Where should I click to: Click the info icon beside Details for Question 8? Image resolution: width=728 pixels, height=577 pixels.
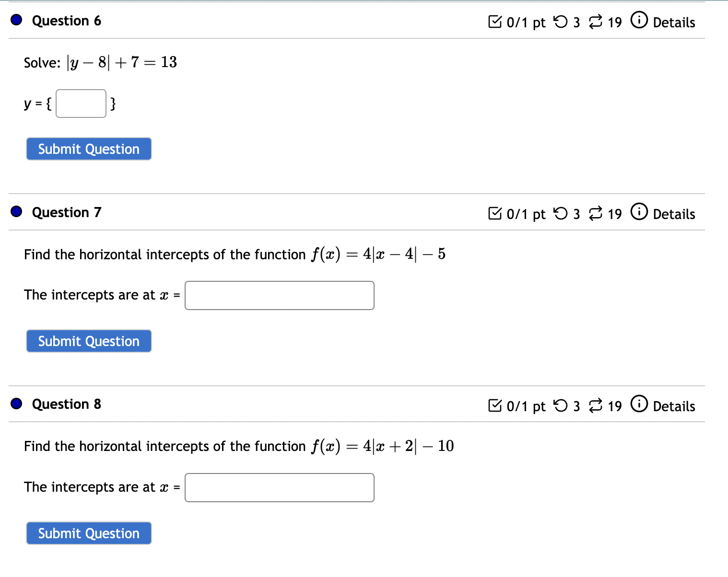pos(639,405)
